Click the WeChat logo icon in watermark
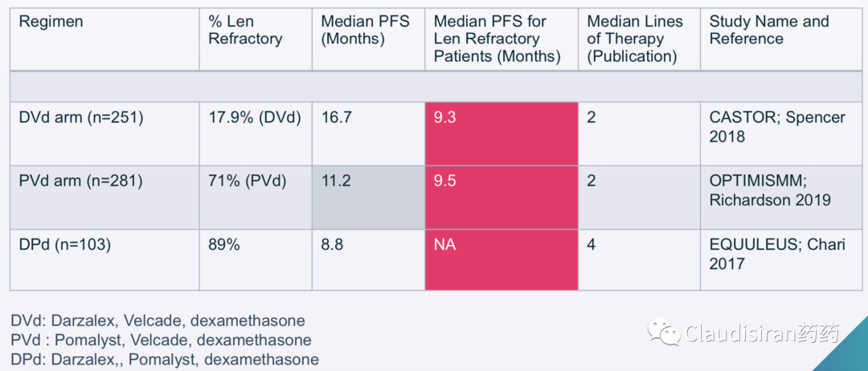868x371 pixels. tap(665, 332)
